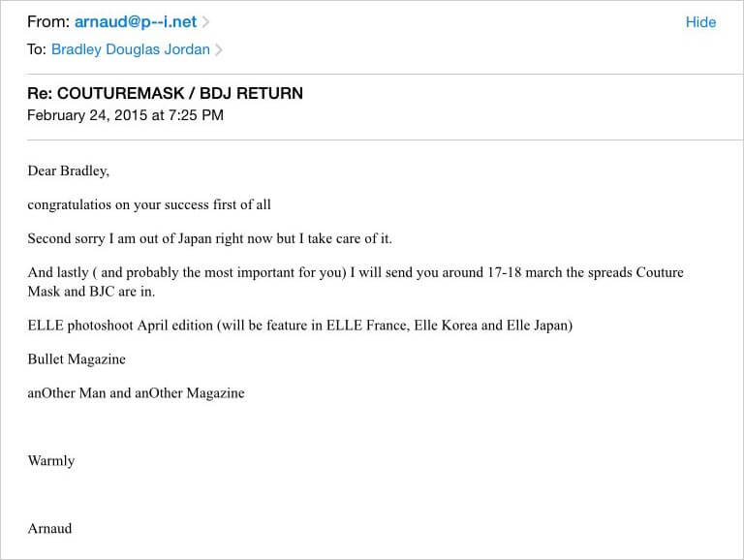Click the Arnaud signature
Viewport: 744px width, 560px height.
coord(49,528)
